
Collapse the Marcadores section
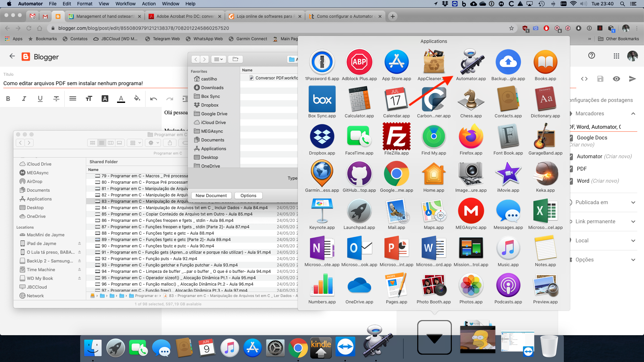[x=633, y=114]
